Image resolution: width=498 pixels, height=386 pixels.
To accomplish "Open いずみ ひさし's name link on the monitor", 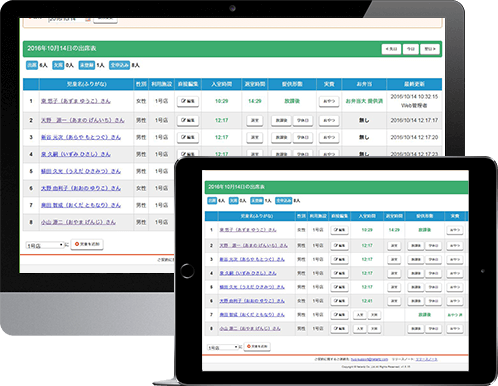I will (x=76, y=154).
